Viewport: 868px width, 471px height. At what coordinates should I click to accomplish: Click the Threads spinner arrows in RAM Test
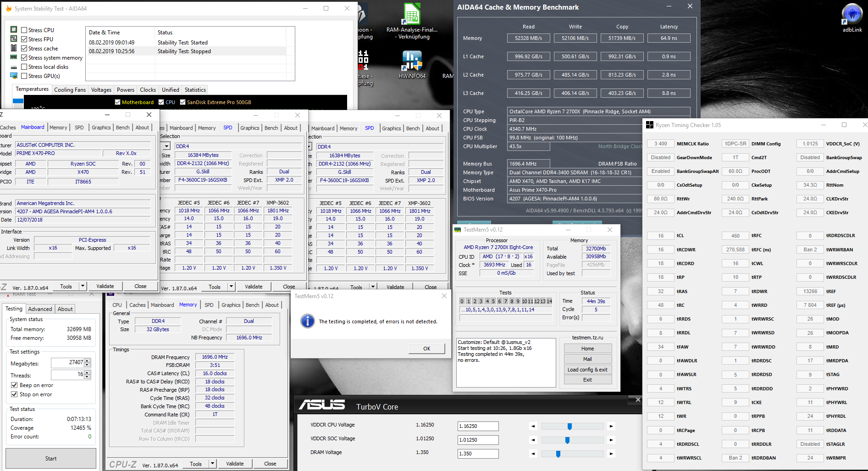(x=87, y=375)
